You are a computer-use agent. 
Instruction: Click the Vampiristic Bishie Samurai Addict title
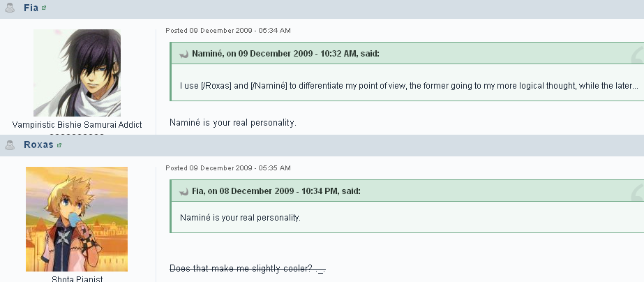[77, 124]
